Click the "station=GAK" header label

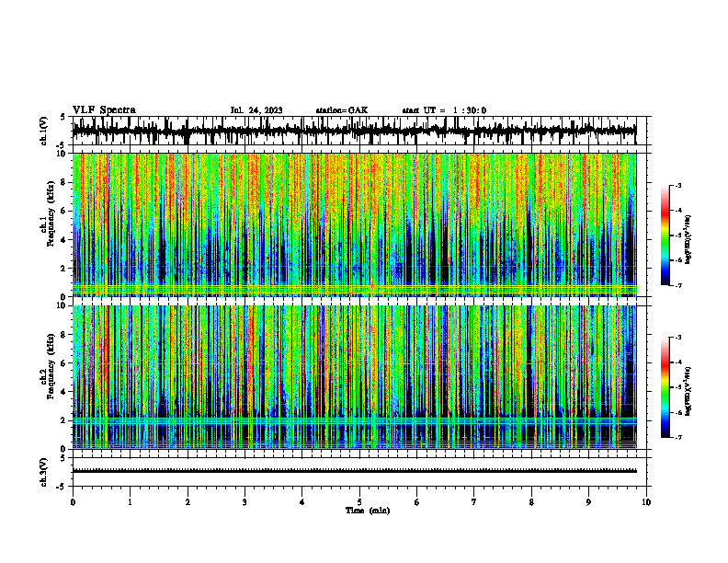(342, 110)
